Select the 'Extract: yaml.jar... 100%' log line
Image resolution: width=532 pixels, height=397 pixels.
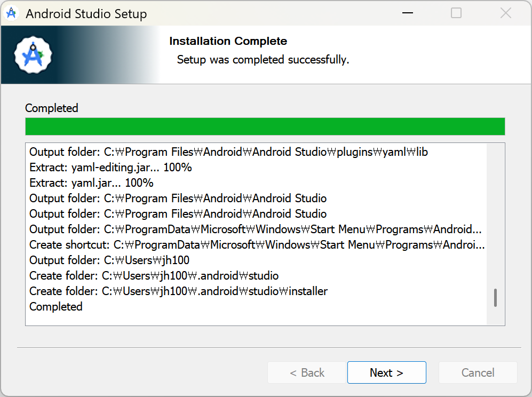point(91,183)
